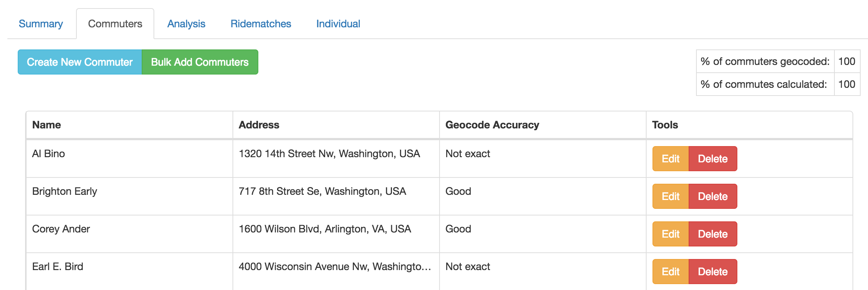Click the truncated 4000 Wisconsin Avenue address
Image resolution: width=868 pixels, height=290 pixels.
335,266
